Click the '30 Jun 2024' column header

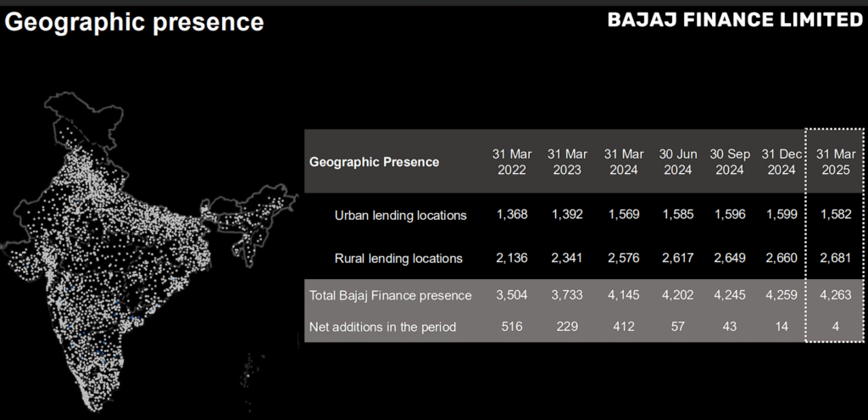tap(677, 162)
